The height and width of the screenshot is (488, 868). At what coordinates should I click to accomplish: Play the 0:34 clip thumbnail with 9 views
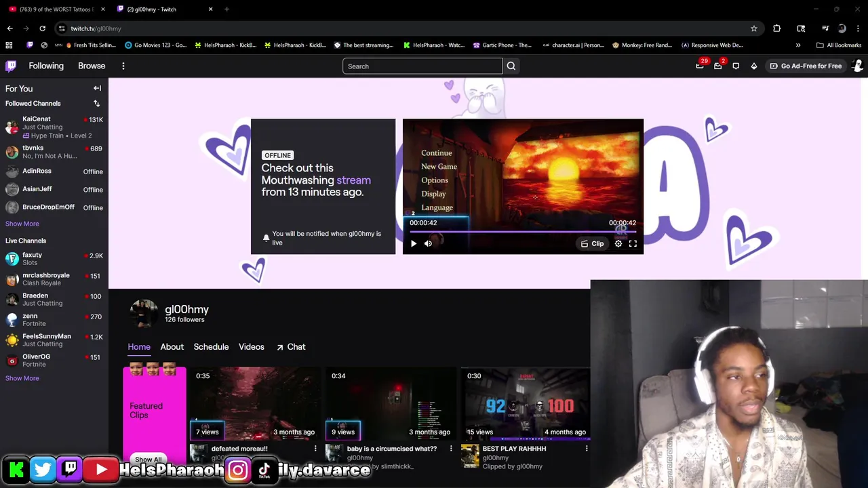[390, 405]
